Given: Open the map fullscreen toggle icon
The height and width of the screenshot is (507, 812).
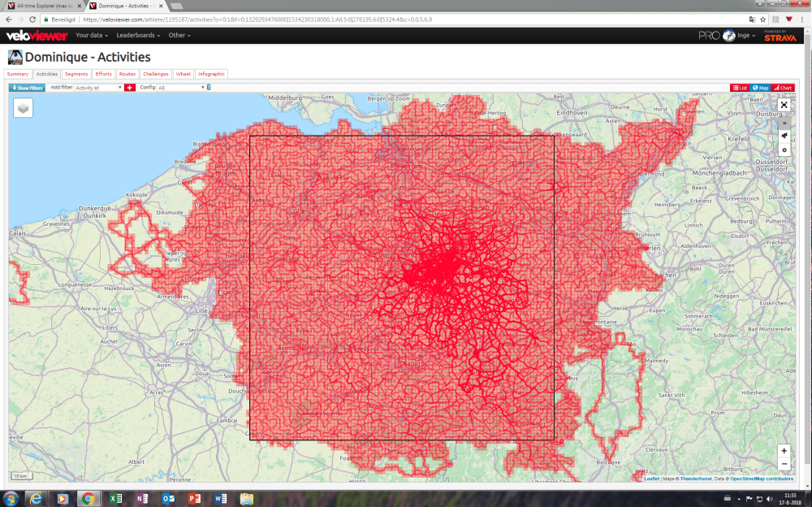Looking at the screenshot, I should [784, 105].
